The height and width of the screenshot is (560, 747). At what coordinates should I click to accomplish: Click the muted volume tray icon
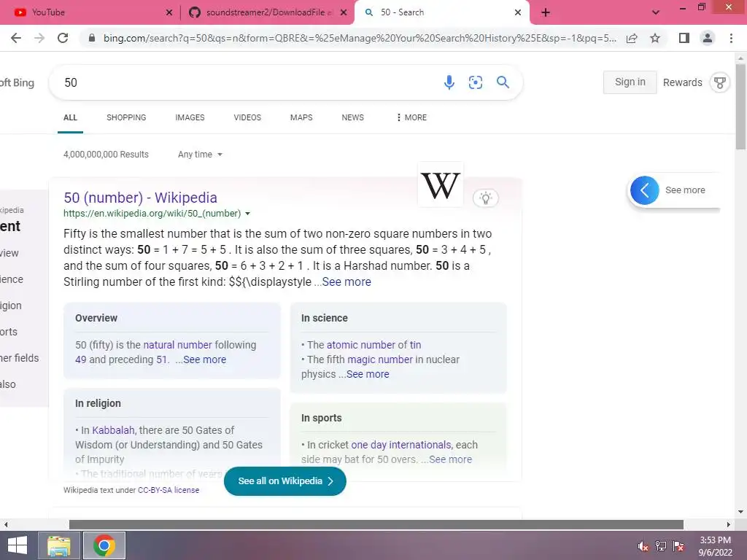click(643, 546)
